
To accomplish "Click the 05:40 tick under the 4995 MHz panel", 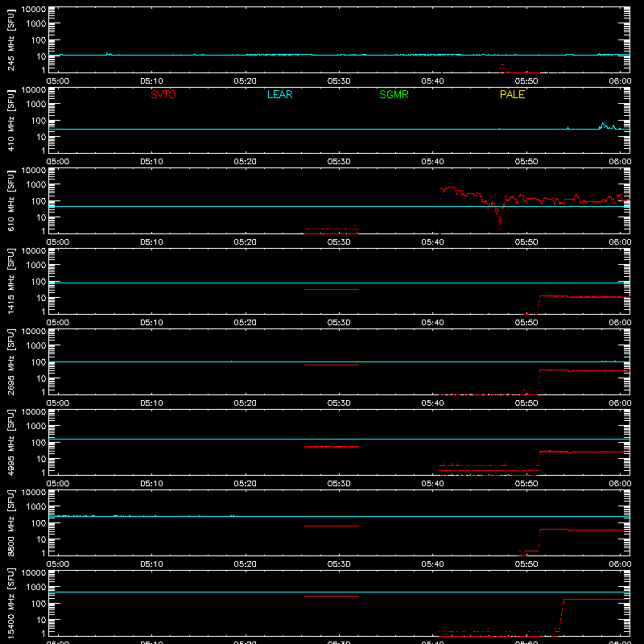I will (x=432, y=484).
